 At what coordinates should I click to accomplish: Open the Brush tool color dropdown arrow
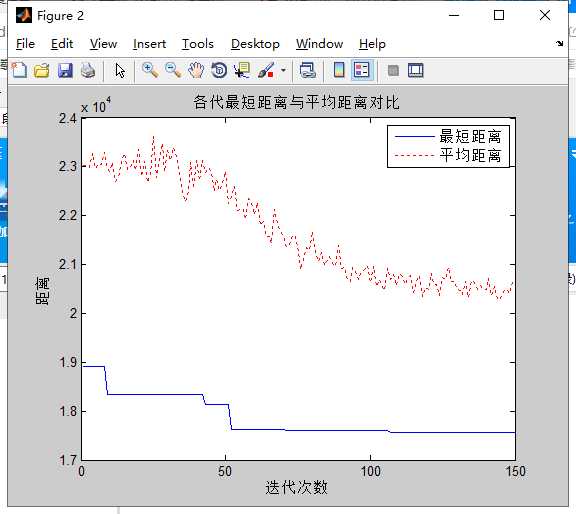[283, 70]
